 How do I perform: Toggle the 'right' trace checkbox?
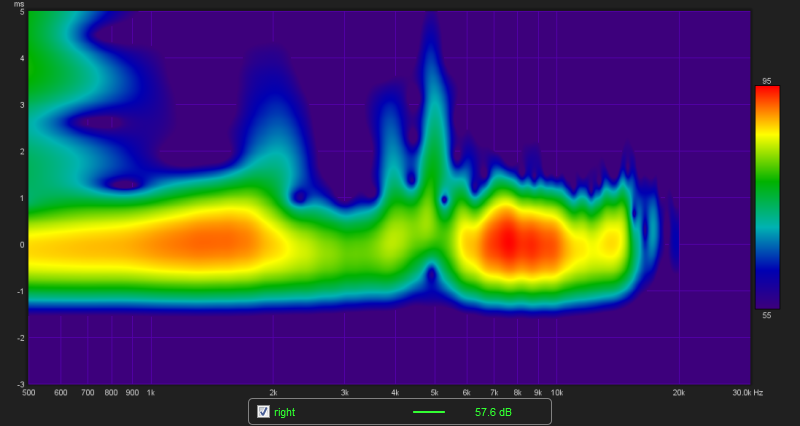point(263,412)
